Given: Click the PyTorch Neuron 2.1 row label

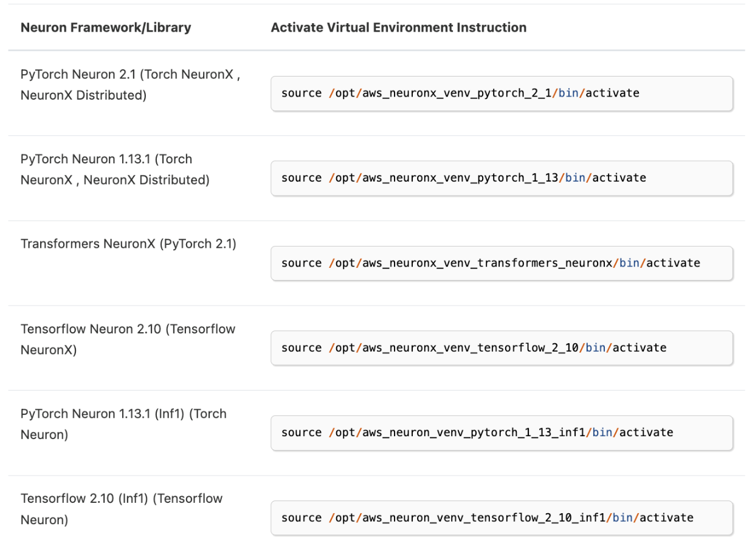Looking at the screenshot, I should [131, 85].
